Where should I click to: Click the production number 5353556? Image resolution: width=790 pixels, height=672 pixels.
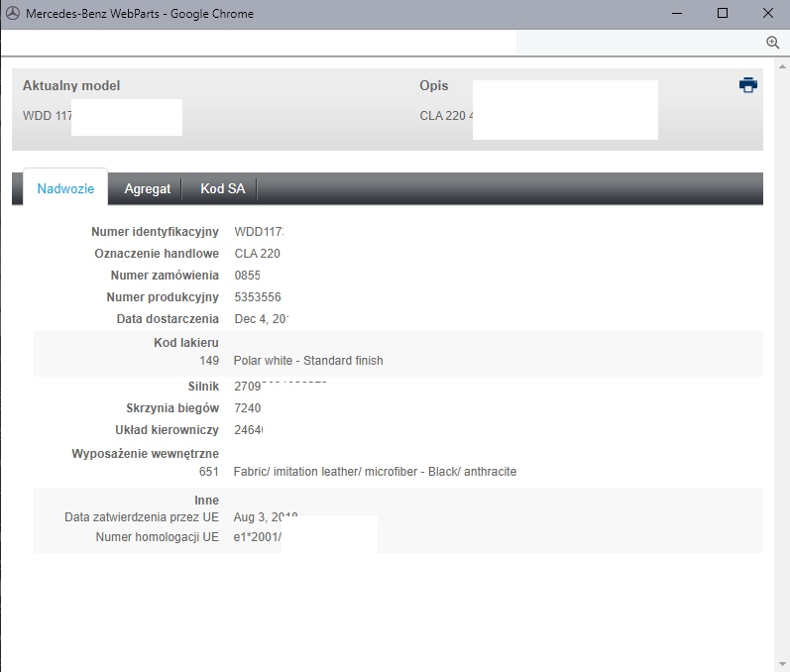[x=258, y=297]
